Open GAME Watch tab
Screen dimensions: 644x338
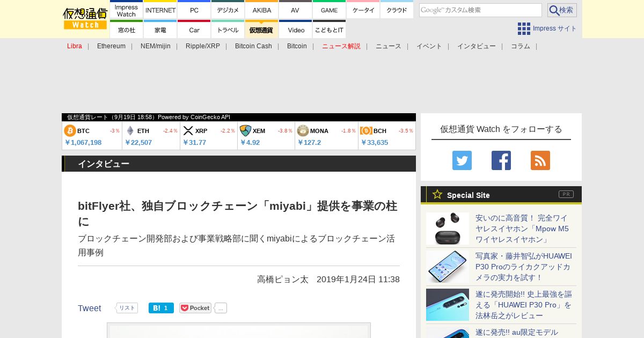(329, 10)
